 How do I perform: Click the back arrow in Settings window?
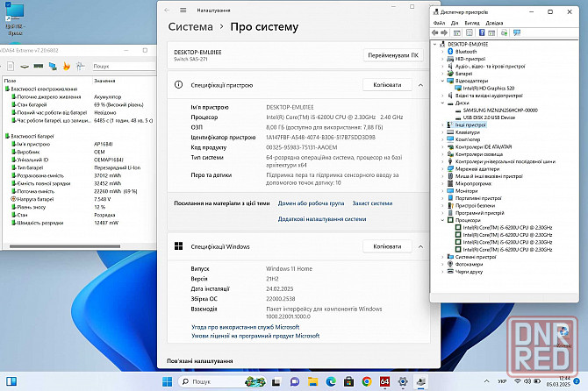(167, 11)
